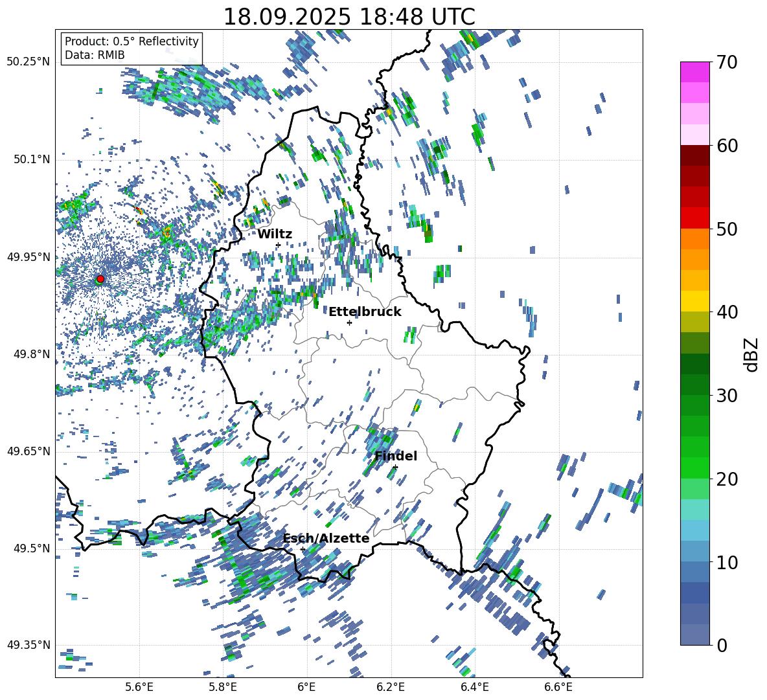Click the magenta top segment of the colorbar
The height and width of the screenshot is (700, 767).
(x=694, y=72)
